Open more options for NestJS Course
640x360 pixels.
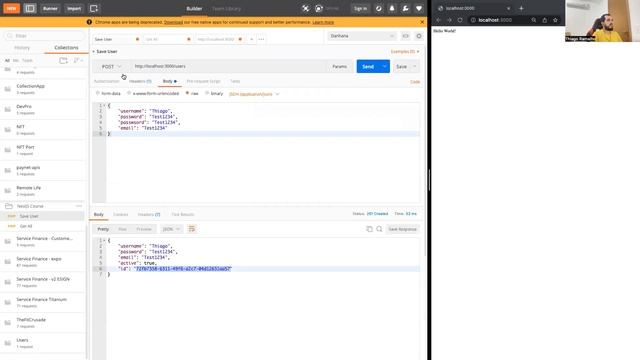(79, 206)
